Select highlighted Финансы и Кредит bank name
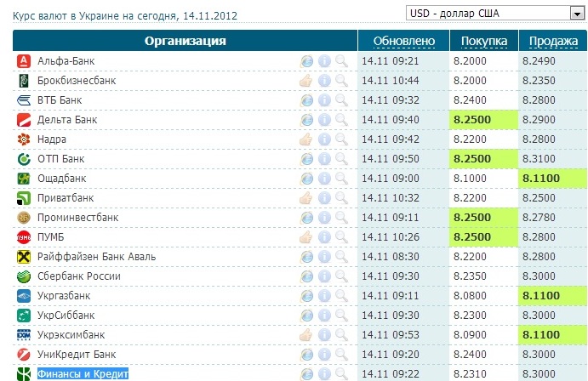 [83, 374]
